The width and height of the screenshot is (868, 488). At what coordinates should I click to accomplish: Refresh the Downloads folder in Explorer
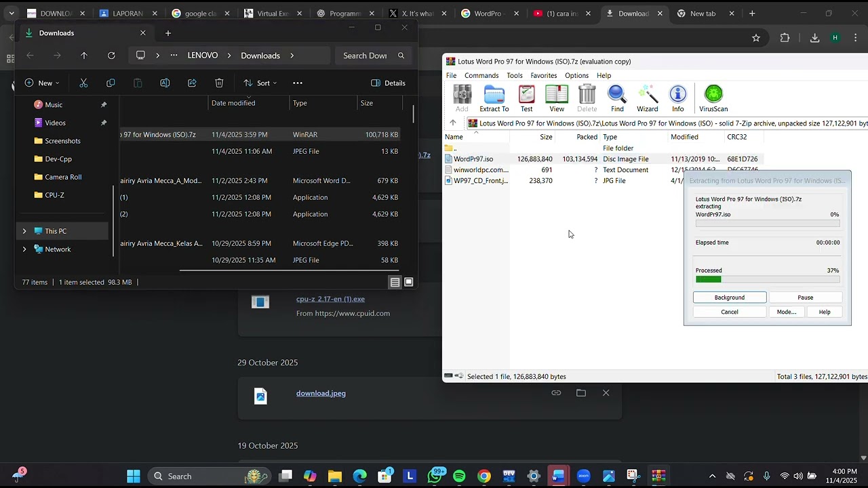click(x=111, y=56)
